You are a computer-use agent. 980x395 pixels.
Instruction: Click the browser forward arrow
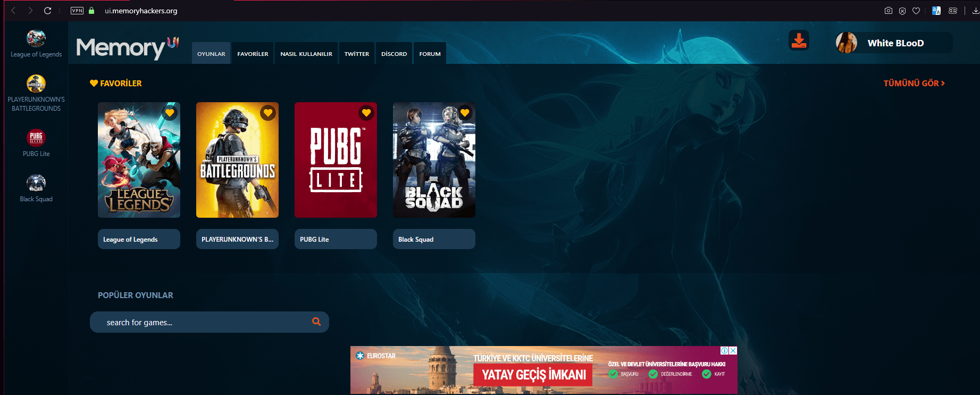30,11
